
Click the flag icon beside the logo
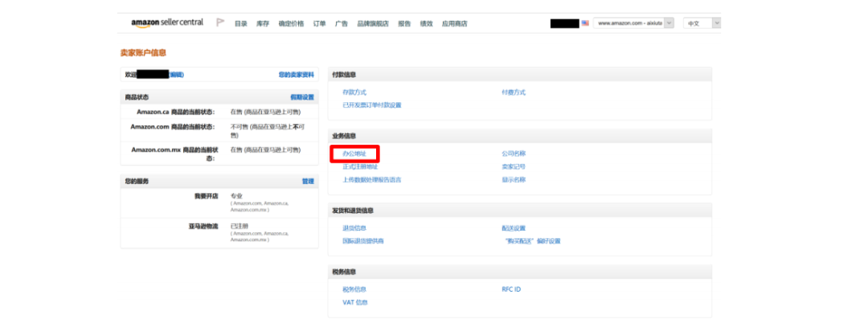point(220,23)
